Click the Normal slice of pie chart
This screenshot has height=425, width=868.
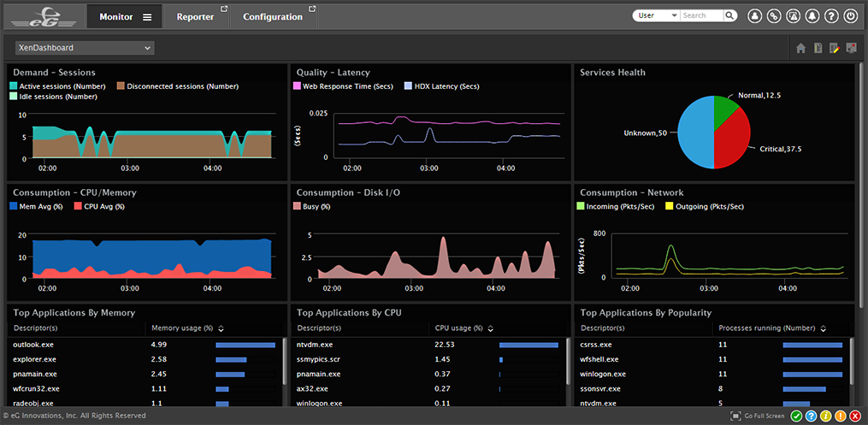(724, 109)
